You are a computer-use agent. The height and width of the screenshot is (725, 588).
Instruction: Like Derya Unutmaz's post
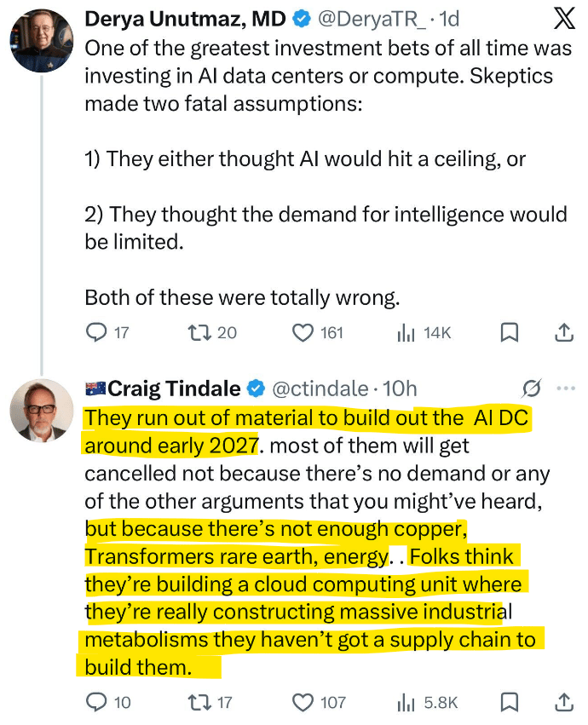[x=303, y=332]
